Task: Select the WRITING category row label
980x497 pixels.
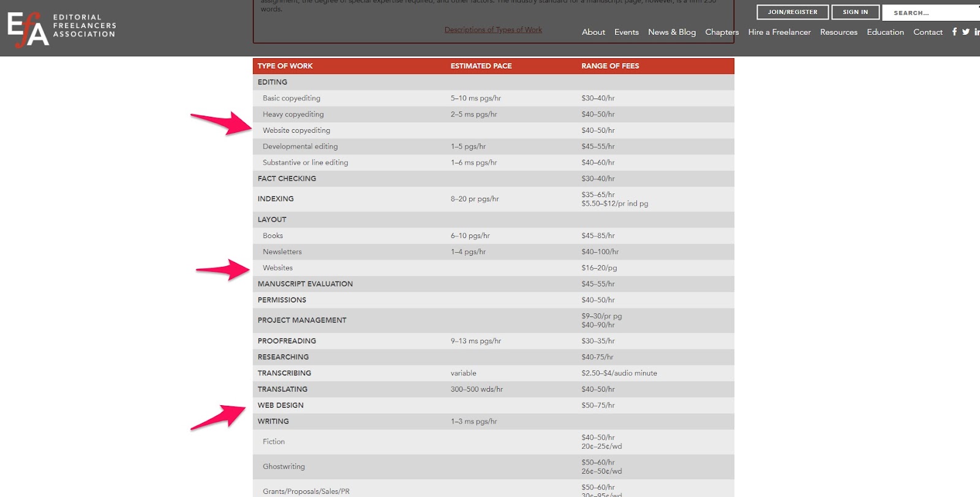Action: point(273,422)
